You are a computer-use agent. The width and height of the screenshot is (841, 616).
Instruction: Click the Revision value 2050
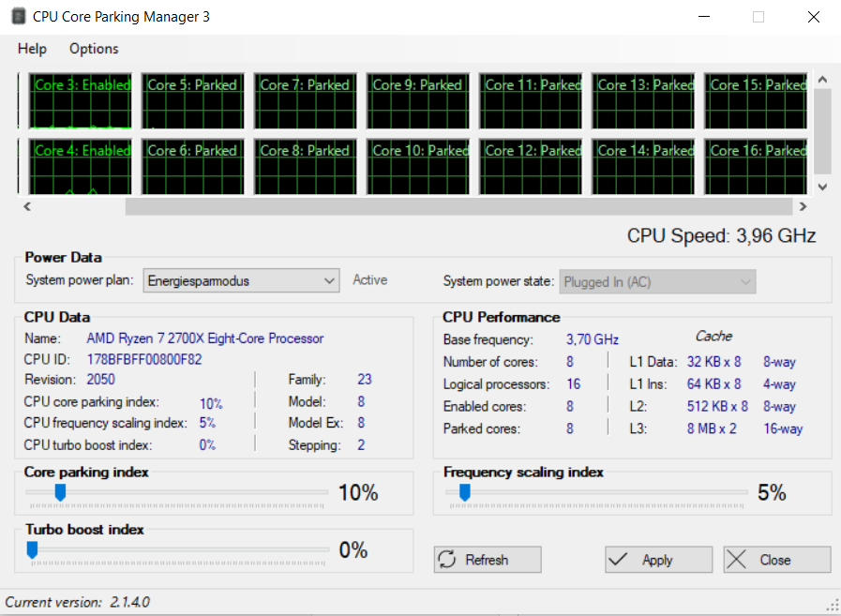pyautogui.click(x=101, y=380)
